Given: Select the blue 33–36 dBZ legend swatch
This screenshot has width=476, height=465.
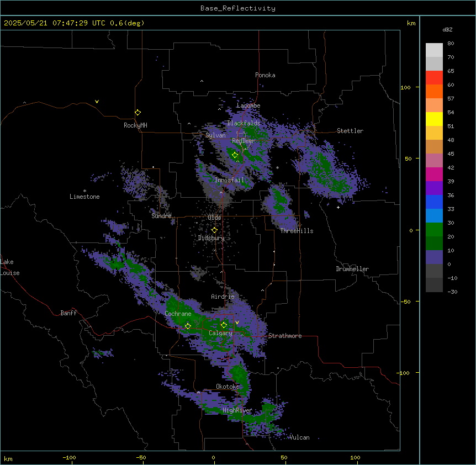Looking at the screenshot, I should pyautogui.click(x=434, y=202).
